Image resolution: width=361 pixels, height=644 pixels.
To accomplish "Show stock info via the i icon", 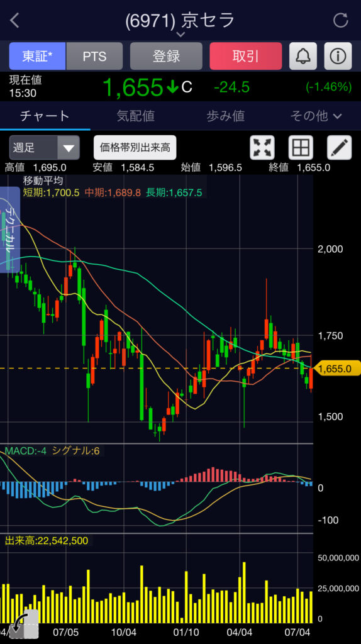I will 338,56.
